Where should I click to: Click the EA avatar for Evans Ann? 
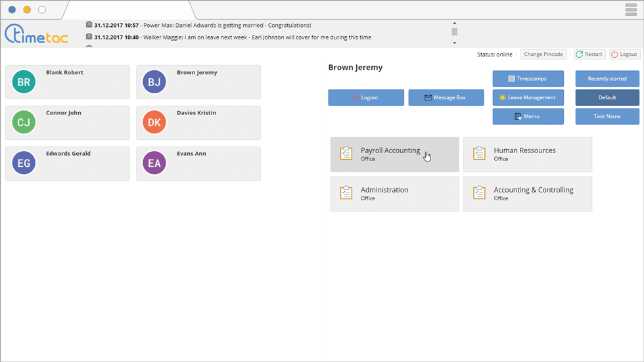click(x=154, y=163)
